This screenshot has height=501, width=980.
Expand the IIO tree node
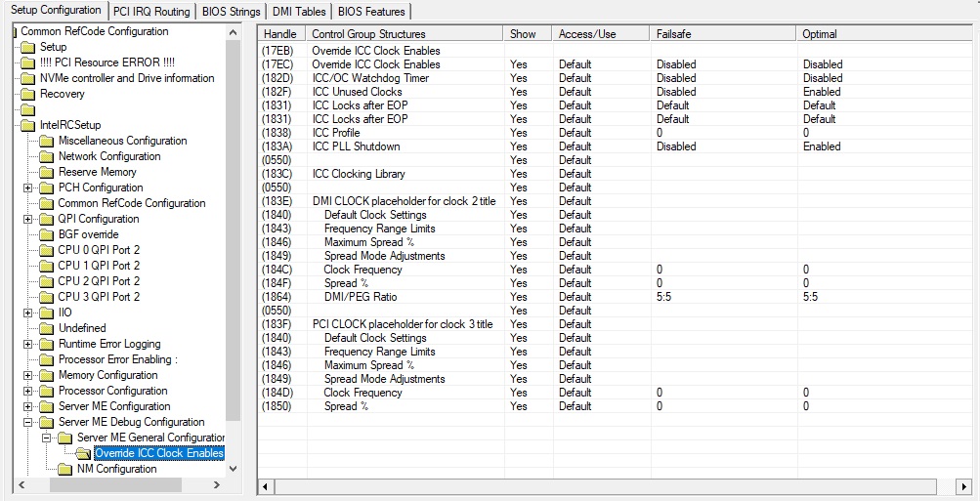coord(27,313)
